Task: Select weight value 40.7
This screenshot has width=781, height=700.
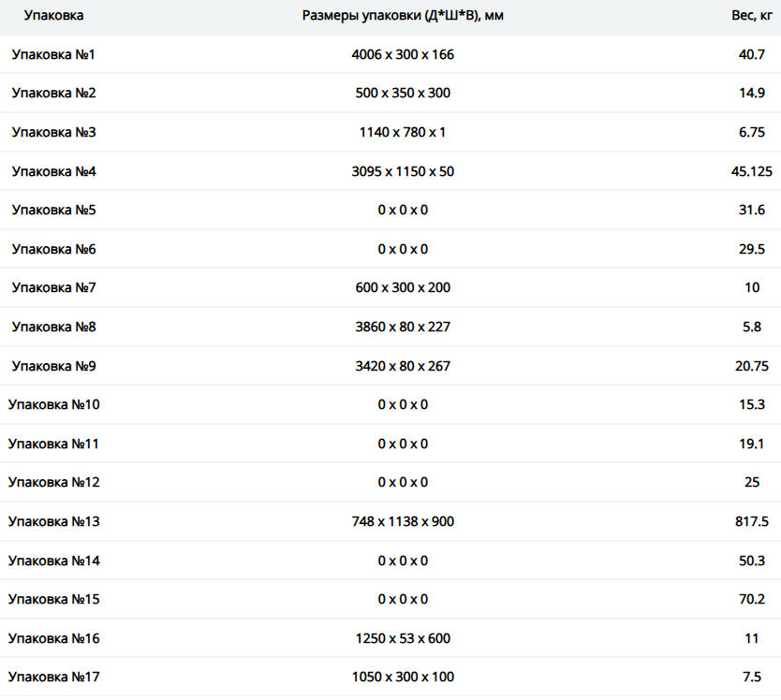Action: pos(752,54)
